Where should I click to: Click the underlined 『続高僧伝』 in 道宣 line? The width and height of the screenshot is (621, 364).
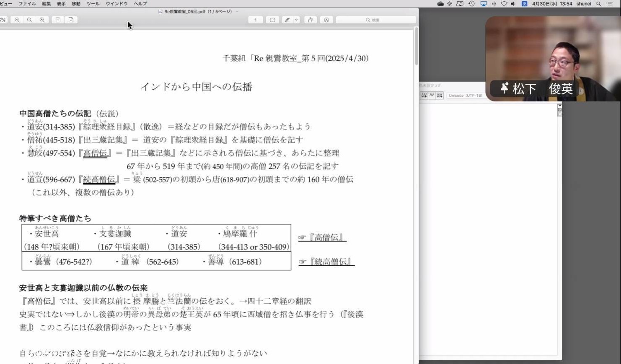click(x=99, y=180)
